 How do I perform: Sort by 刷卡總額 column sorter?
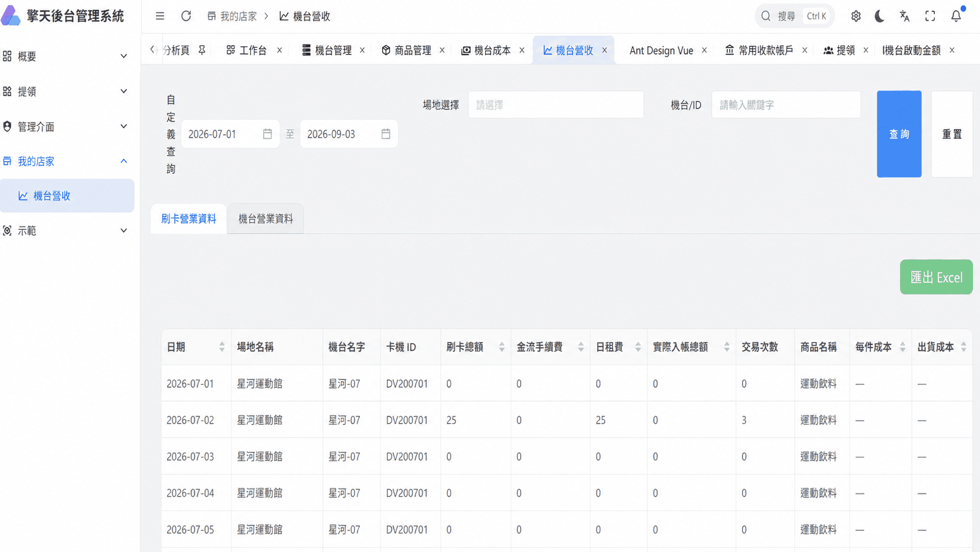pyautogui.click(x=502, y=347)
